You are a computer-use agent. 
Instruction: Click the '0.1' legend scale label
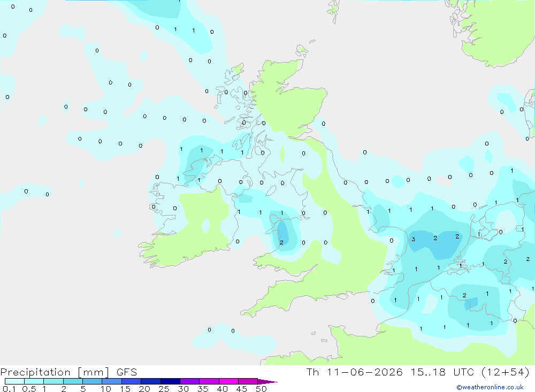9,389
